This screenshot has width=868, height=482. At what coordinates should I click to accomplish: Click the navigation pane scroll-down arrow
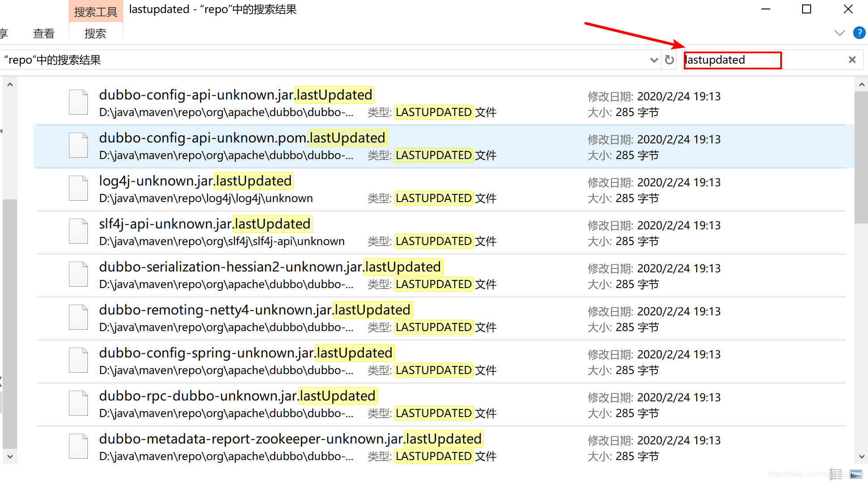coord(10,457)
